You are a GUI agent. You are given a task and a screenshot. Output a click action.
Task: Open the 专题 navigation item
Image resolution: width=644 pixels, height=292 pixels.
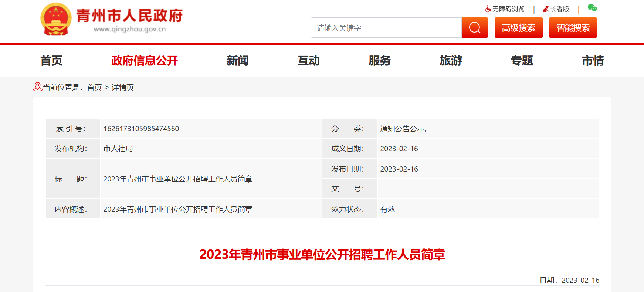coord(522,61)
